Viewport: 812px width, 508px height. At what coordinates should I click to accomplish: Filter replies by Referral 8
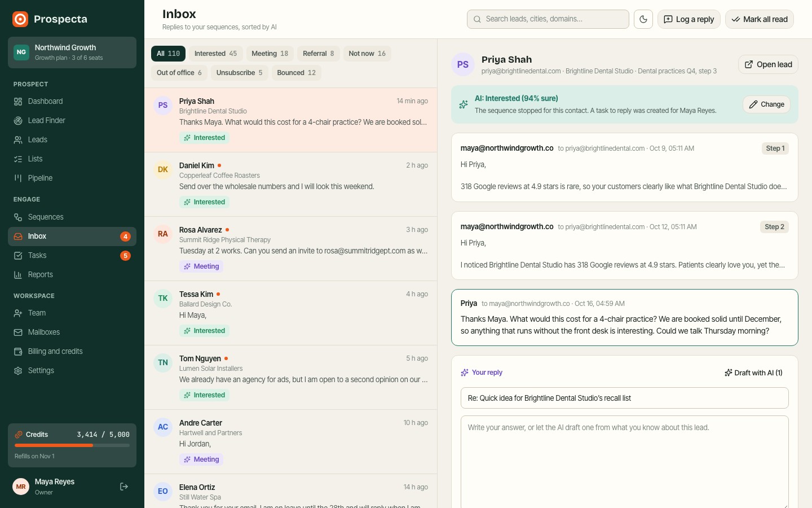click(x=319, y=54)
